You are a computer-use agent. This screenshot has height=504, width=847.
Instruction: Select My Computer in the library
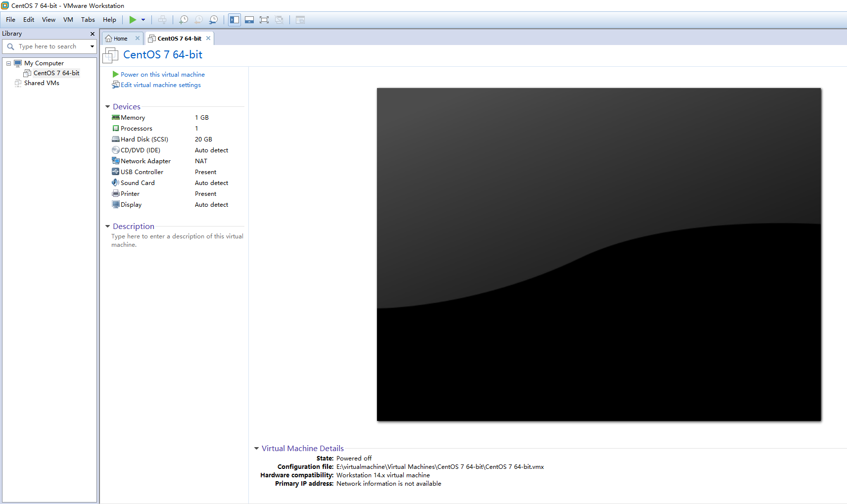coord(44,63)
